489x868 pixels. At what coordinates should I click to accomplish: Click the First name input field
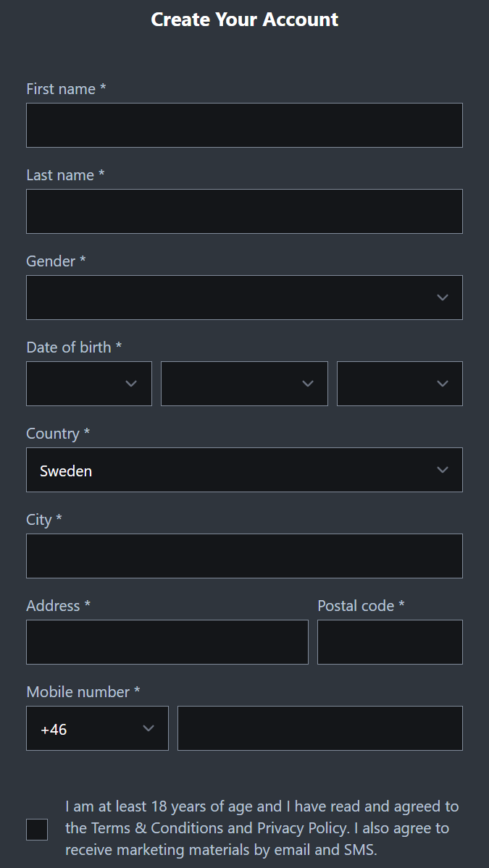[x=244, y=125]
